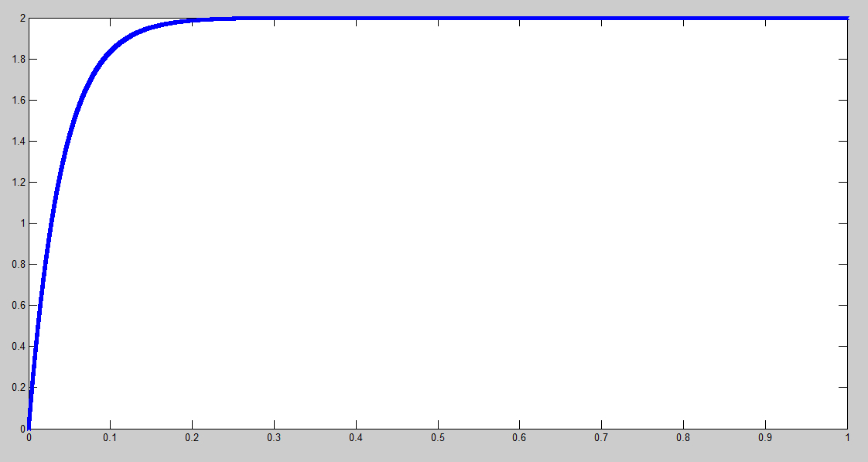Click the blue curve's endpoint at x equals 1
Viewport: 868px width, 462px height.
pos(847,18)
